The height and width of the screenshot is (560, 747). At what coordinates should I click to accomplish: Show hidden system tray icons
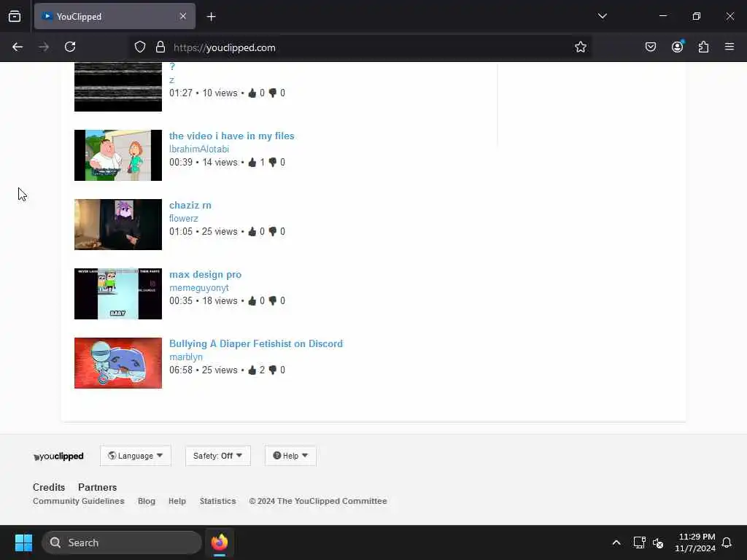click(616, 542)
